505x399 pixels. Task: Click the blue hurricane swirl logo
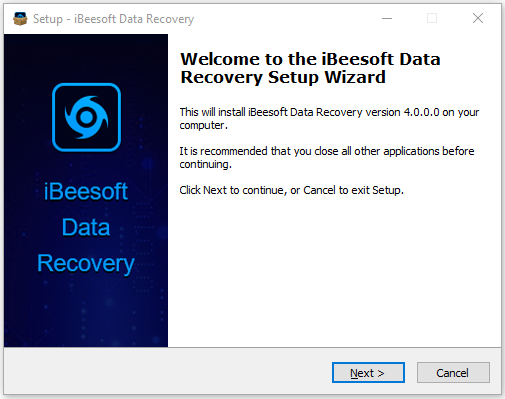click(86, 117)
